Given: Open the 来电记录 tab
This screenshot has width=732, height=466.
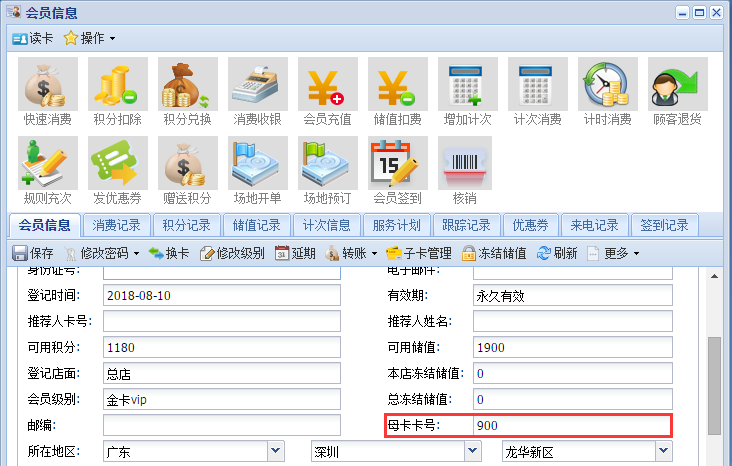Looking at the screenshot, I should pyautogui.click(x=594, y=225).
